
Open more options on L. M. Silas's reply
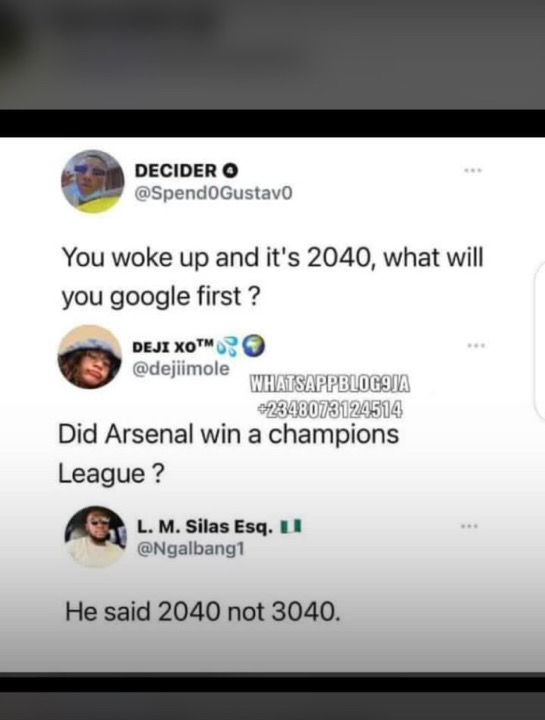coord(470,526)
